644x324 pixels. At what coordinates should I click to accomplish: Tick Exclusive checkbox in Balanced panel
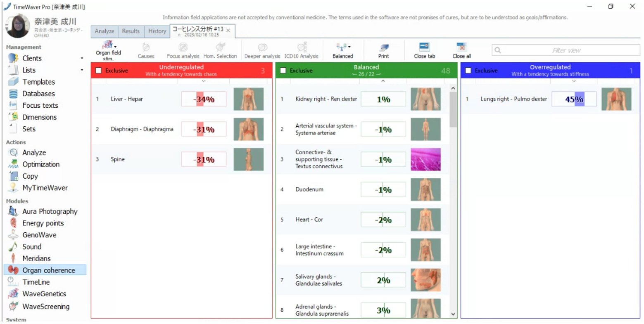pos(283,71)
